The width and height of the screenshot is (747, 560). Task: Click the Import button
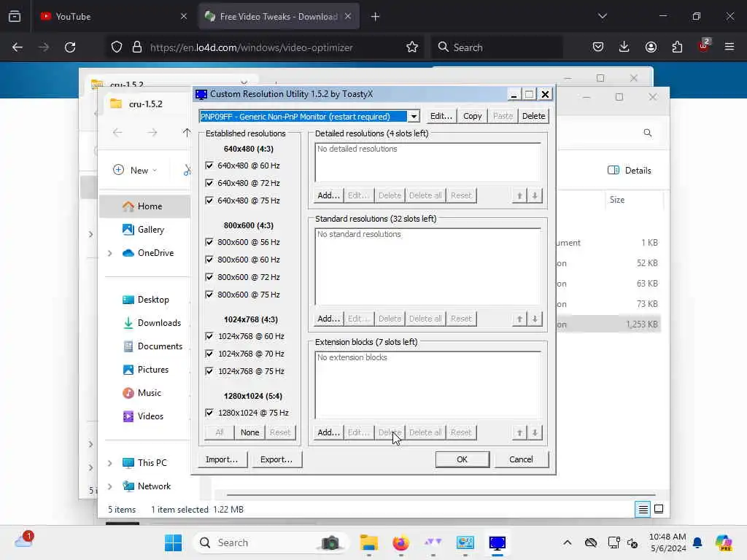click(222, 459)
